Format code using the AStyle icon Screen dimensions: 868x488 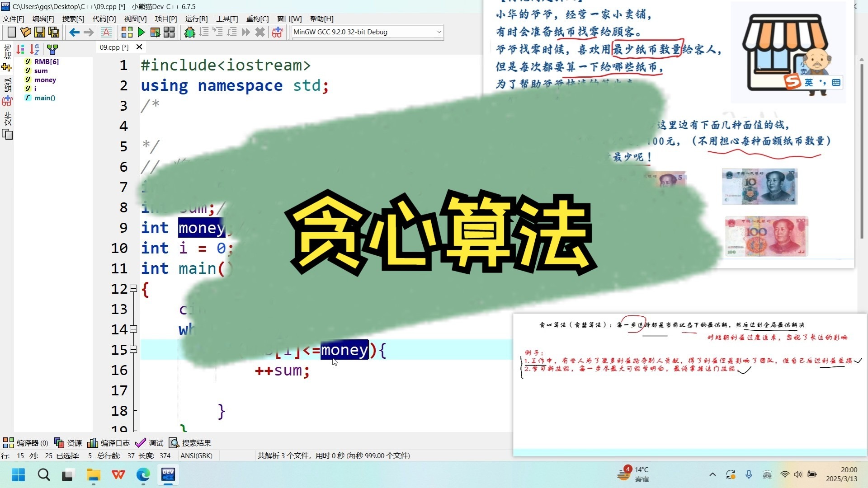coord(105,32)
